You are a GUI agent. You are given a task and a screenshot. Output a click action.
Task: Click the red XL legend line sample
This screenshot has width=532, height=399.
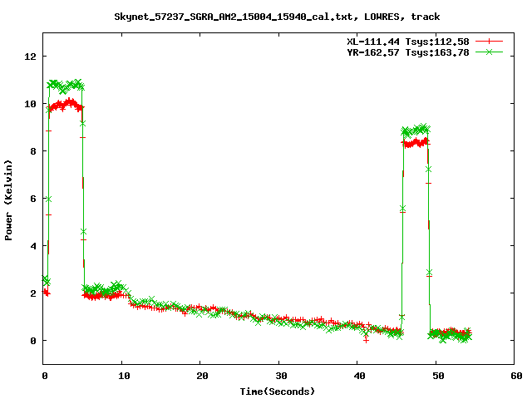click(489, 42)
